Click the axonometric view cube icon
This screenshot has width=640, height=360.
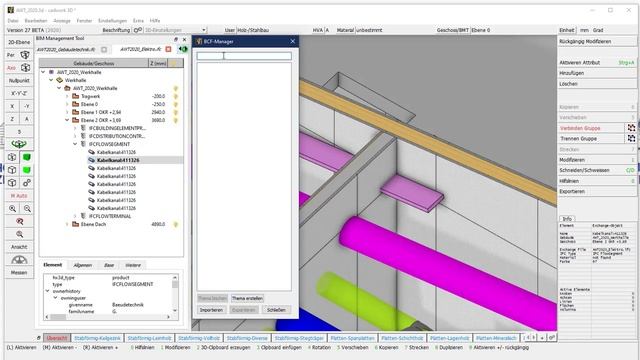[x=25, y=68]
